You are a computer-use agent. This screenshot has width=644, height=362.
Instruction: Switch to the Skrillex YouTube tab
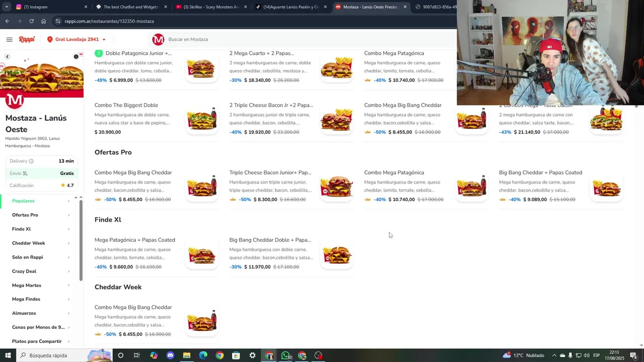[211, 7]
